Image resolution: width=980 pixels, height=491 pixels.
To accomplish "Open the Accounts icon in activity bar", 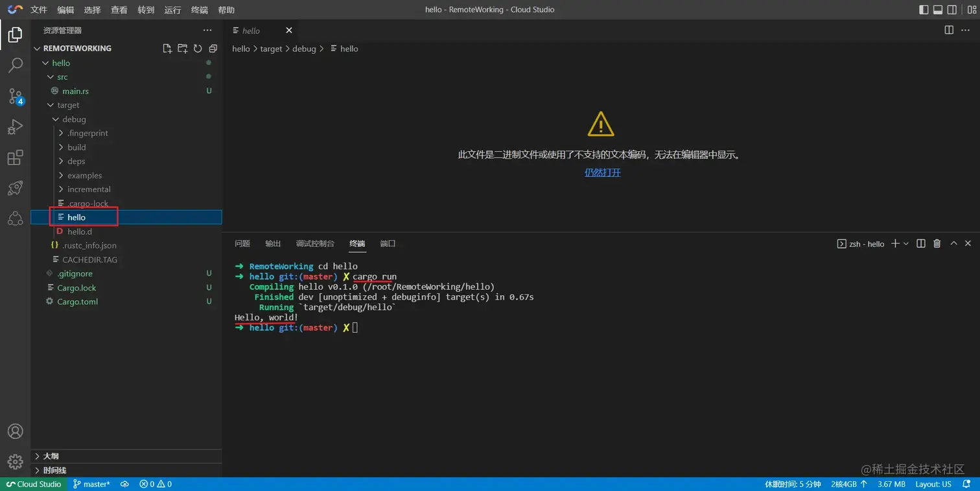I will [15, 431].
